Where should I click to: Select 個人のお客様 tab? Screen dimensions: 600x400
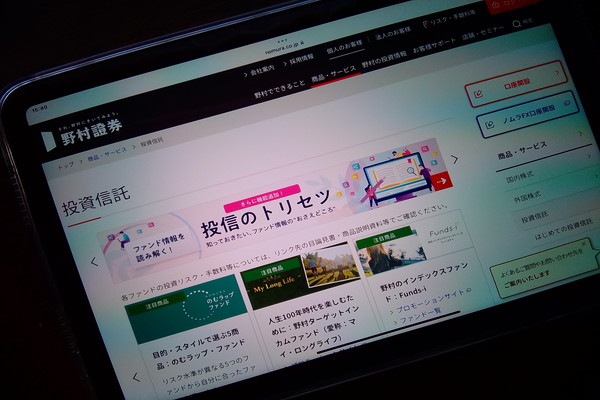(344, 49)
